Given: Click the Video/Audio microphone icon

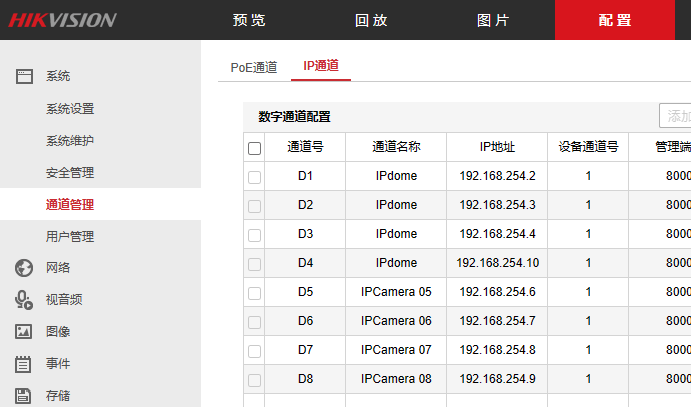Looking at the screenshot, I should 24,299.
